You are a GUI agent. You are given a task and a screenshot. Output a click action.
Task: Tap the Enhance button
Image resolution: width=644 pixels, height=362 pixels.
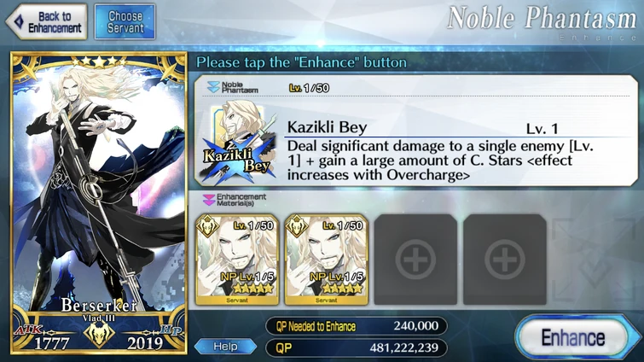point(574,337)
